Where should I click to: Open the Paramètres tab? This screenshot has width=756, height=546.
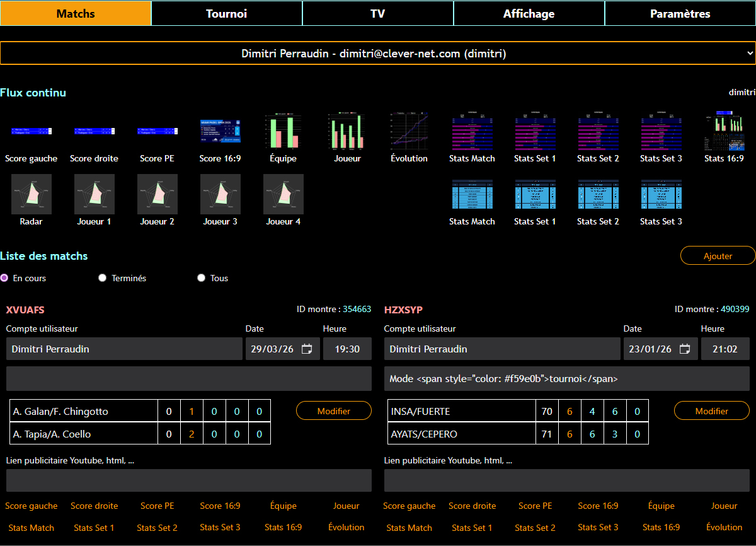pyautogui.click(x=680, y=13)
